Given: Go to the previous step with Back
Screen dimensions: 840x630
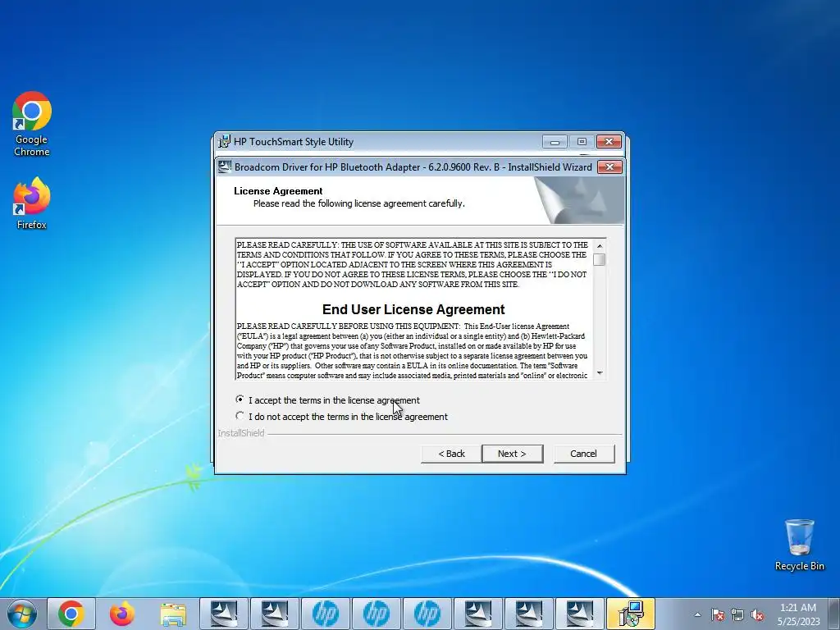Looking at the screenshot, I should (452, 454).
